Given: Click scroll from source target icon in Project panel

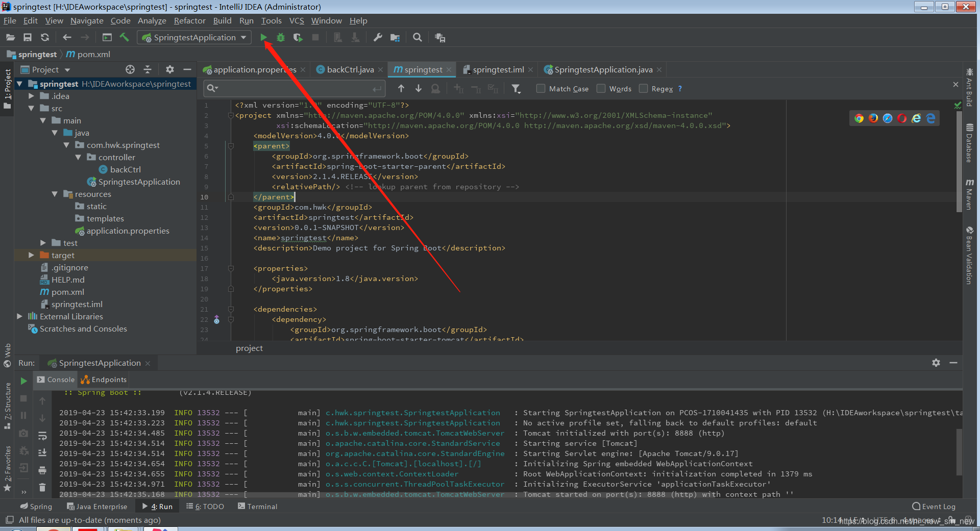Looking at the screenshot, I should pos(130,69).
